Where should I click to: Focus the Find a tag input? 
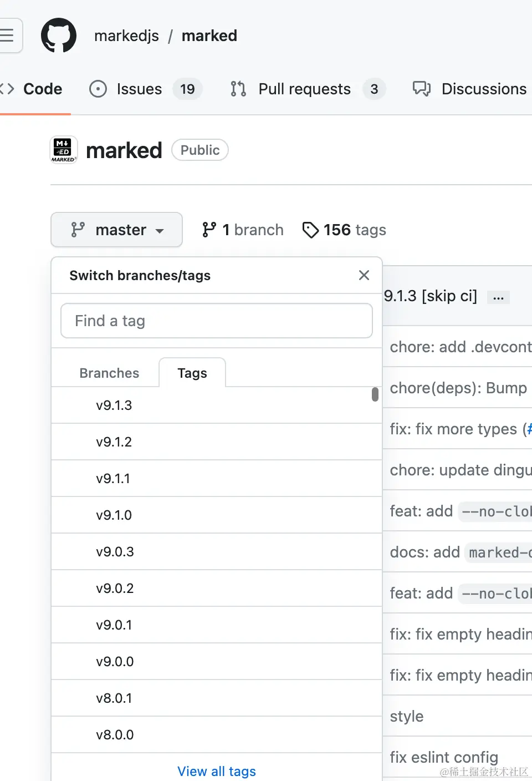point(217,321)
